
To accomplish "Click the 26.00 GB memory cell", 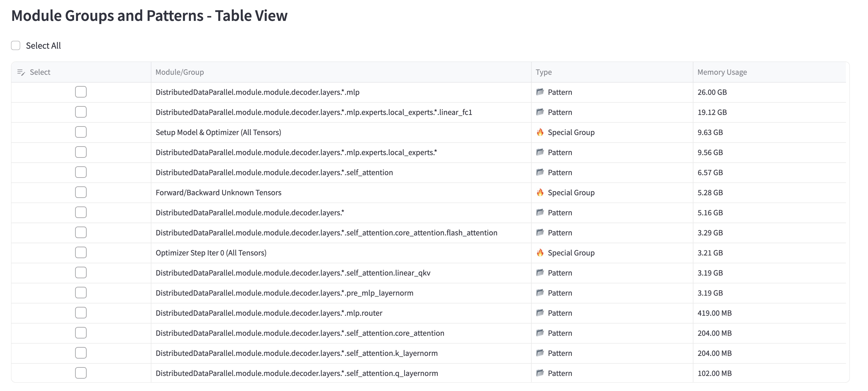I will pyautogui.click(x=712, y=92).
